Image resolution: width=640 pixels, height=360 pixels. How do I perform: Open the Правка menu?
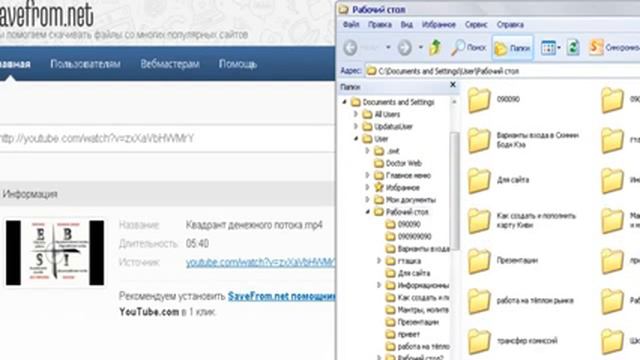coord(380,24)
